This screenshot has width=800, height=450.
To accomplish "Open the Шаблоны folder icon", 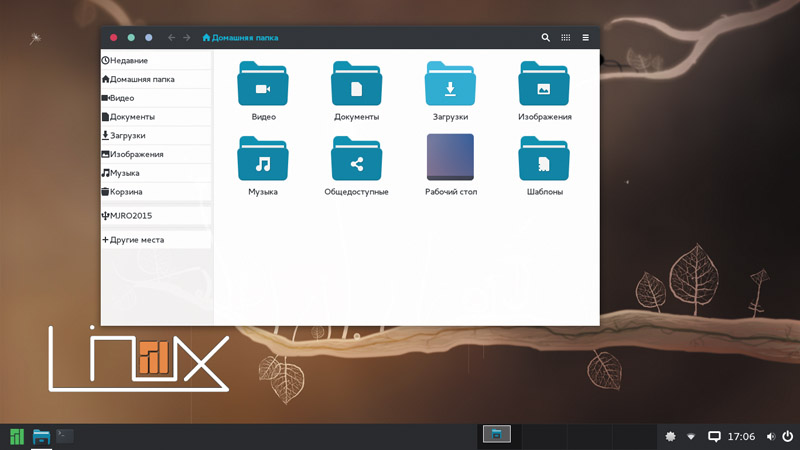I will point(544,159).
